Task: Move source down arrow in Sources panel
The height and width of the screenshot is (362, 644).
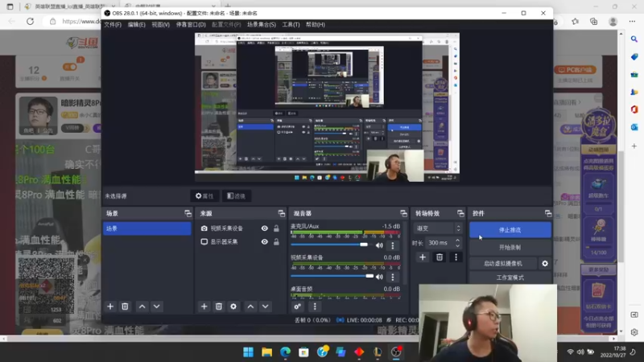Action: (x=266, y=306)
